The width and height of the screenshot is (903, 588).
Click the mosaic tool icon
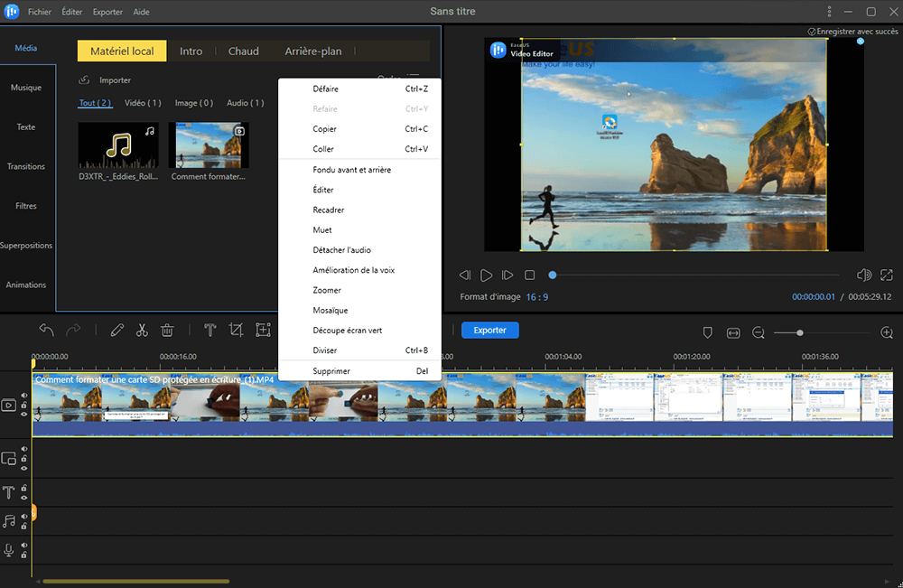pyautogui.click(x=263, y=330)
